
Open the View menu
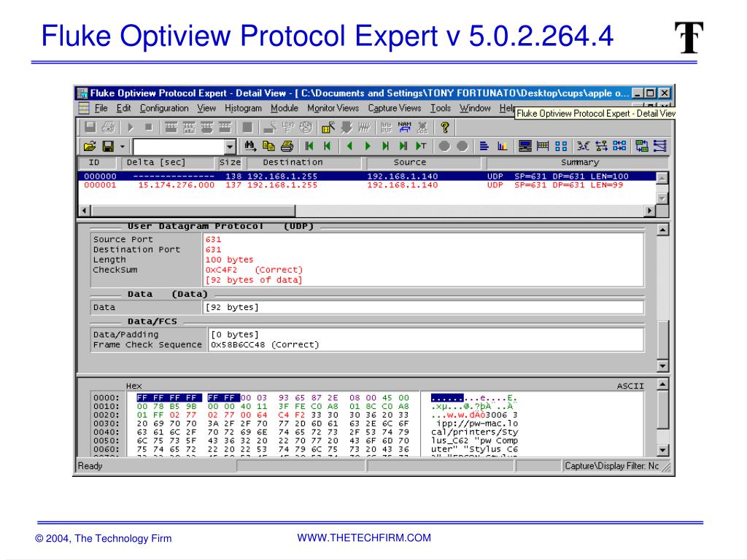pyautogui.click(x=206, y=108)
